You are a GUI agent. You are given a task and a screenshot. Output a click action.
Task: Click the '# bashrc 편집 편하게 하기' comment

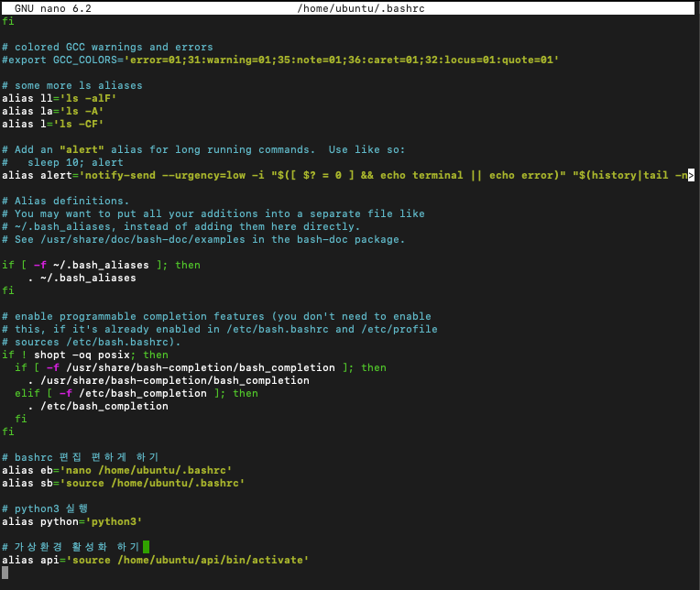pos(80,457)
